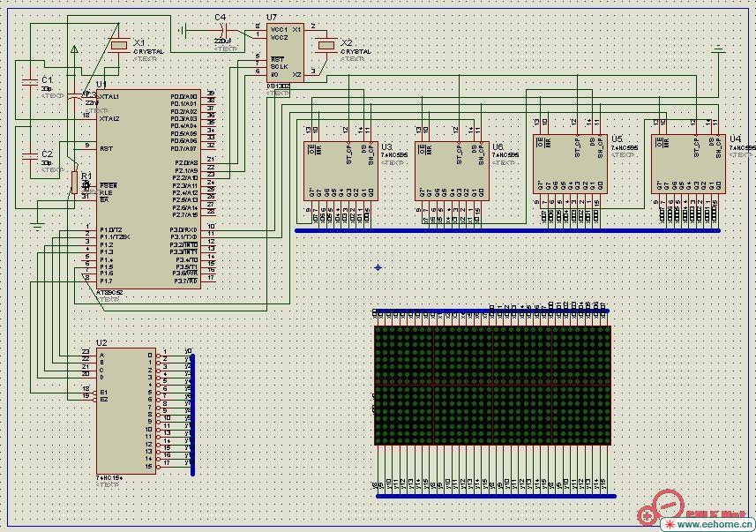Select the U6 74HC595 shift register
The height and width of the screenshot is (532, 756).
tap(453, 171)
